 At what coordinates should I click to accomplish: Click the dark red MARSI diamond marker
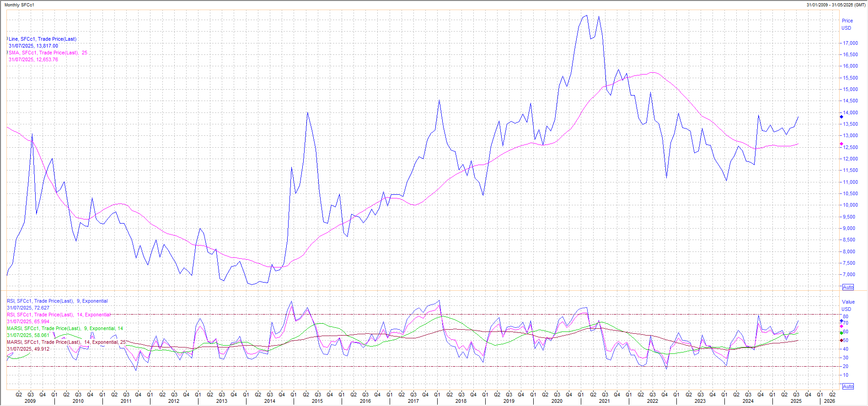pos(841,340)
